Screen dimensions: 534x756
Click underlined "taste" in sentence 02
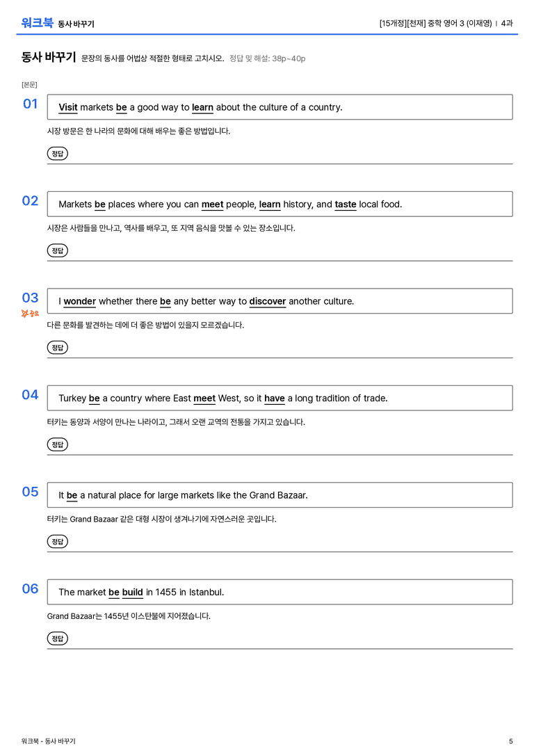click(346, 204)
